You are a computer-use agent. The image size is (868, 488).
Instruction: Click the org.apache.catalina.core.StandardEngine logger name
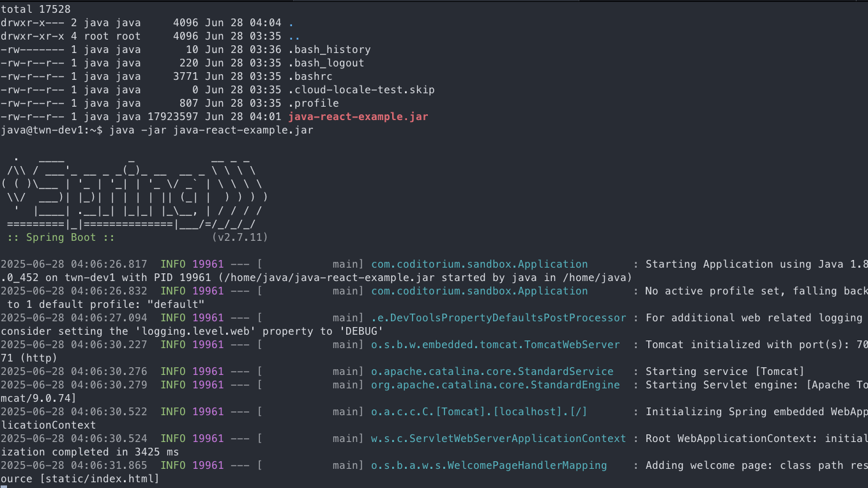pyautogui.click(x=496, y=385)
